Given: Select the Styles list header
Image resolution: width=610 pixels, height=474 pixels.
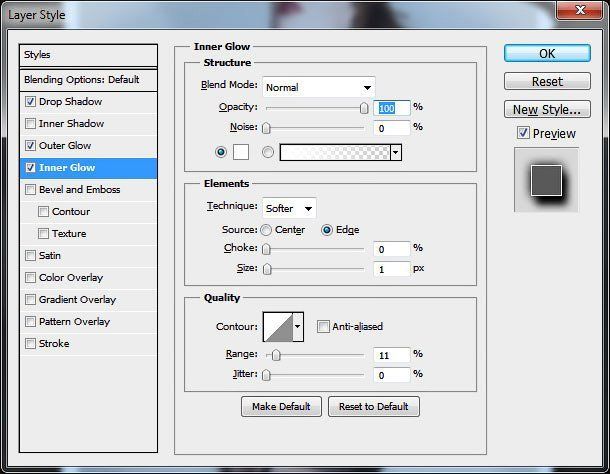Looking at the screenshot, I should point(88,55).
